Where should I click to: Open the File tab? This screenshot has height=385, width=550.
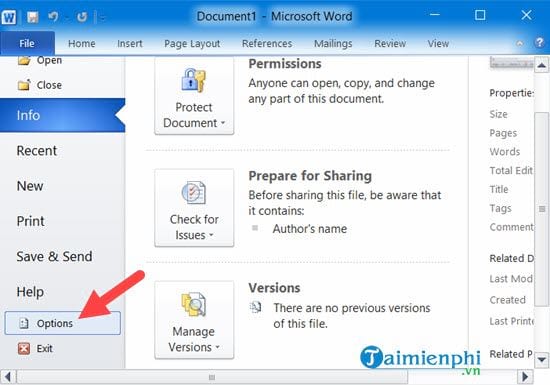coord(27,43)
